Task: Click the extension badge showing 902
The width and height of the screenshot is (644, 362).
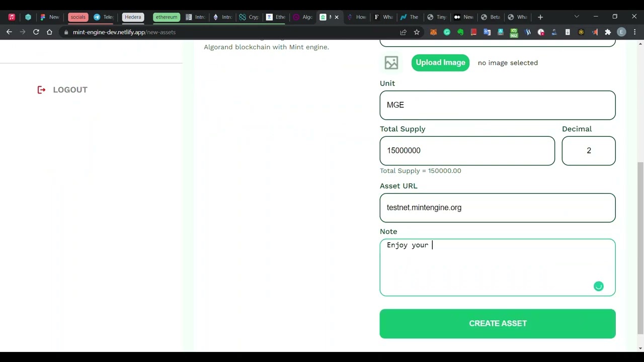Action: 514,33
